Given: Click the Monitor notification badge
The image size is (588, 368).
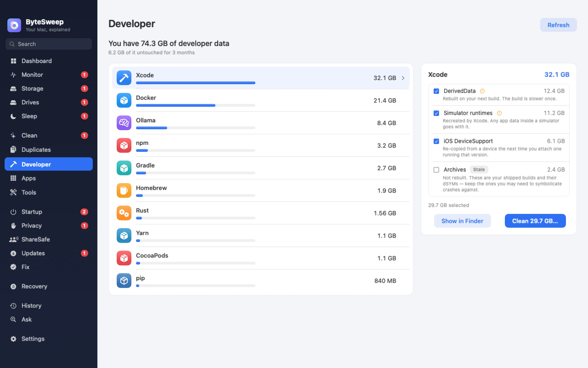Looking at the screenshot, I should tap(84, 75).
